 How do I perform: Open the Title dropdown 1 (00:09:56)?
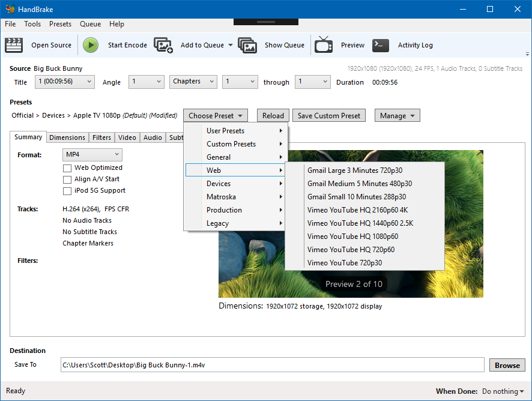[x=65, y=82]
